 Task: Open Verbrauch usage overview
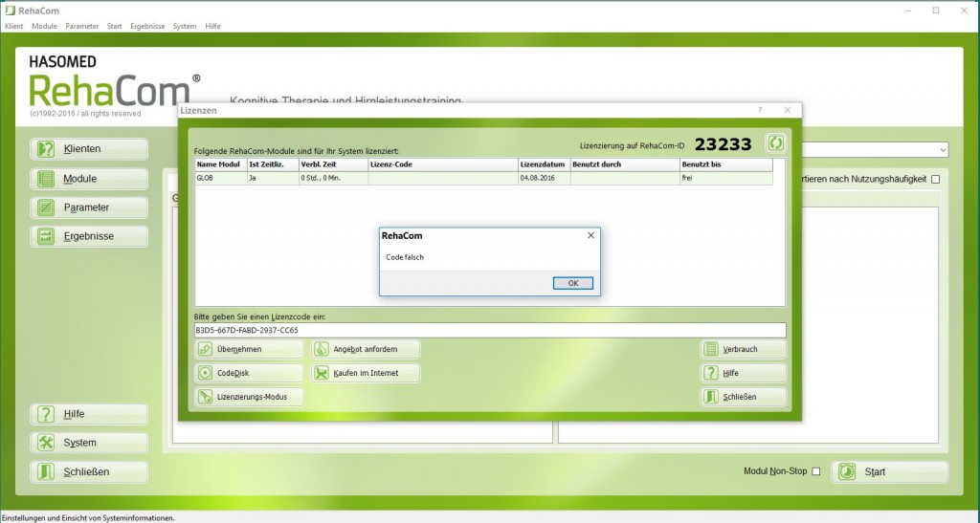coord(743,350)
